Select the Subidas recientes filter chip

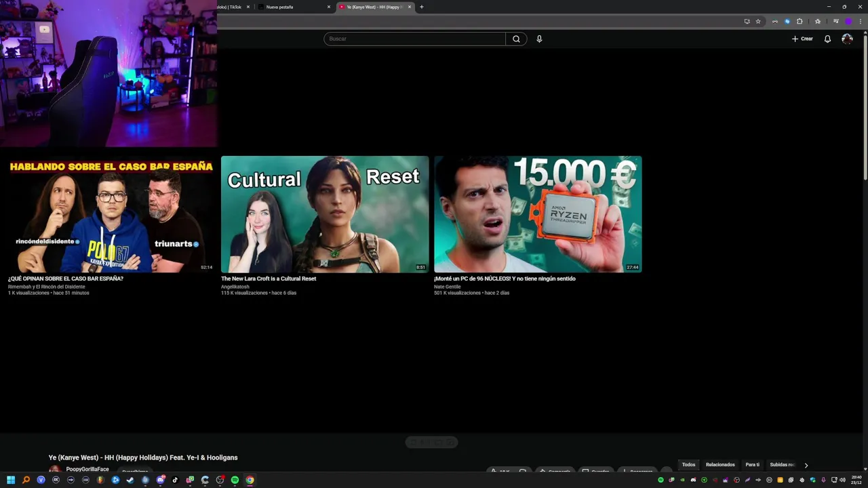pos(783,465)
